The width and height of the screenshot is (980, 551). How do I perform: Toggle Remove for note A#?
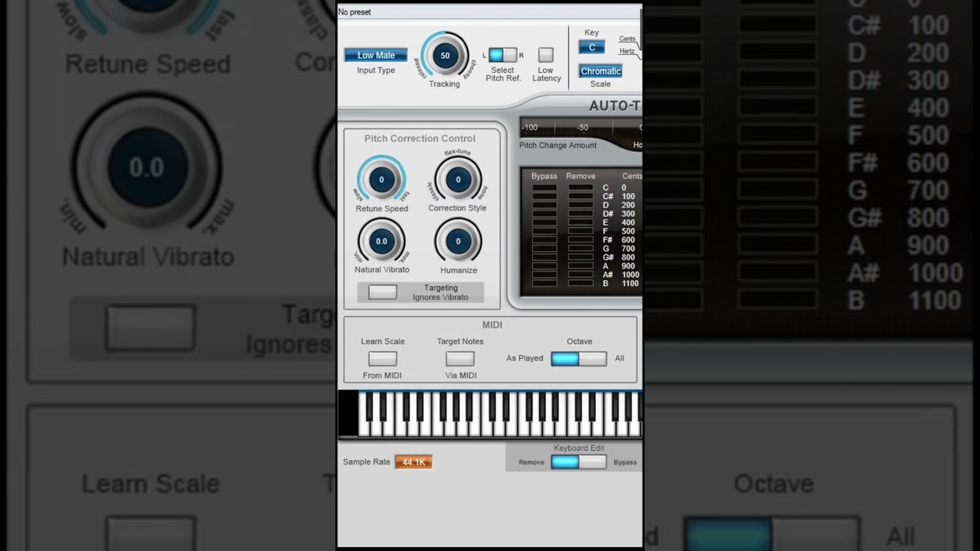tap(580, 275)
